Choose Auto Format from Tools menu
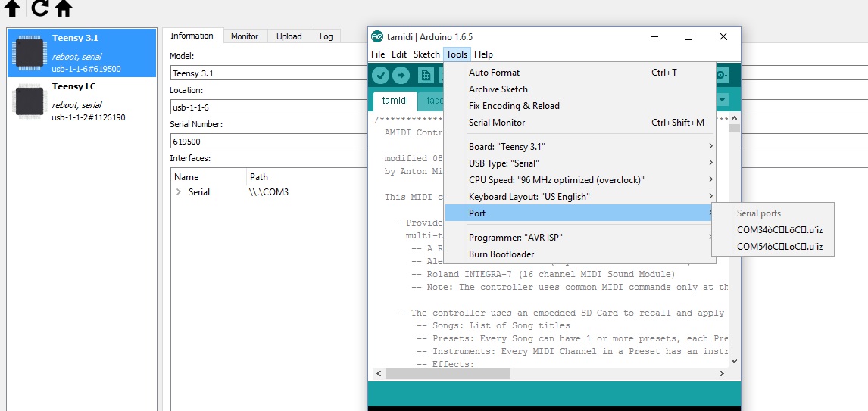Viewport: 868px width, 411px height. pos(579,73)
